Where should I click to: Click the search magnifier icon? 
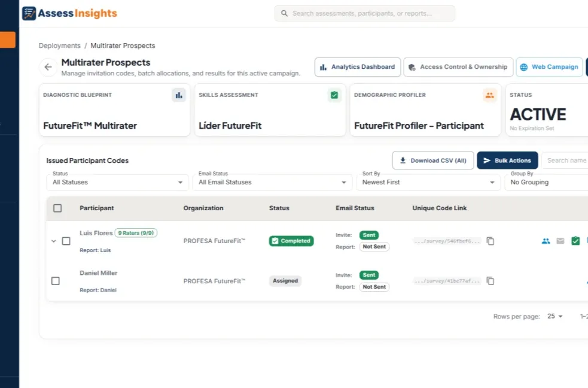[x=284, y=14]
